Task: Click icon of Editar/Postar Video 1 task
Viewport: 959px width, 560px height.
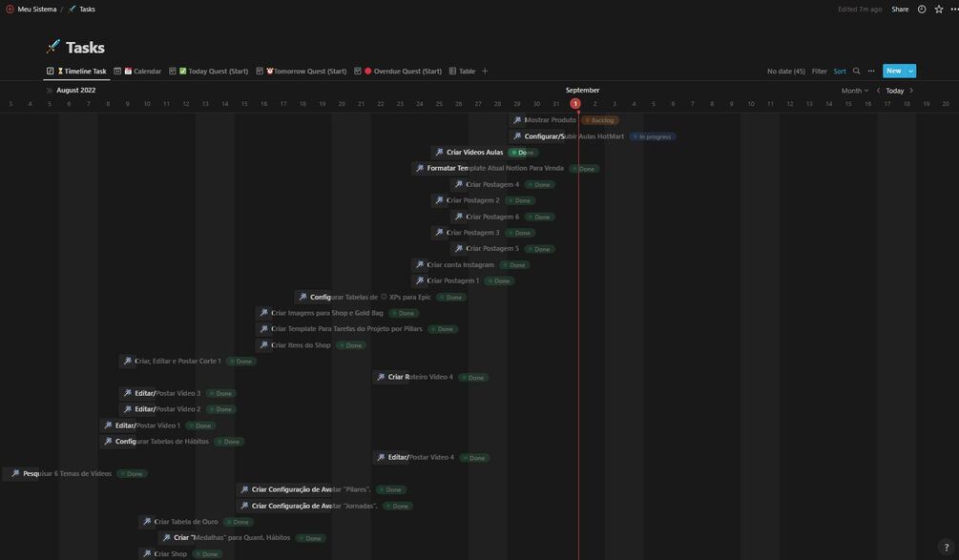Action: (x=108, y=425)
